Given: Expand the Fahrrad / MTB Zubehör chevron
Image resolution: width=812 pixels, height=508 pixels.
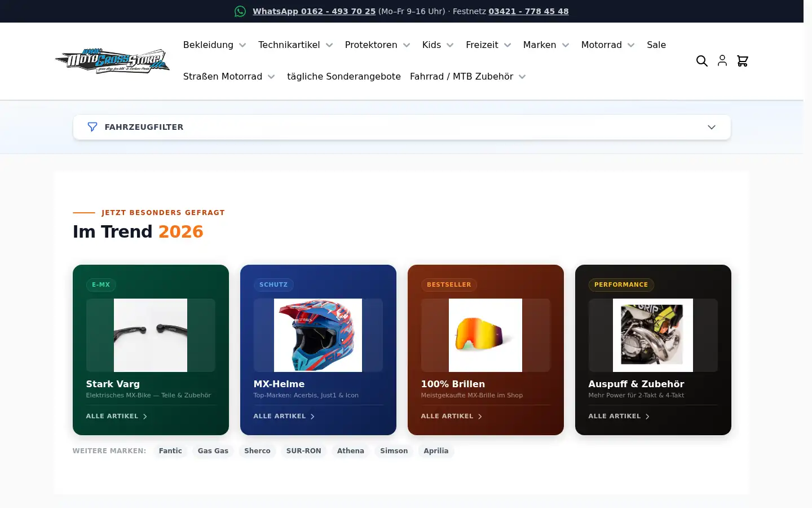Looking at the screenshot, I should (522, 77).
